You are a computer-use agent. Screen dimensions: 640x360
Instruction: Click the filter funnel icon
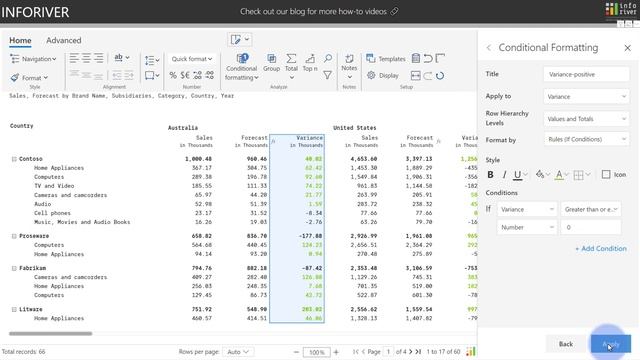click(x=327, y=75)
